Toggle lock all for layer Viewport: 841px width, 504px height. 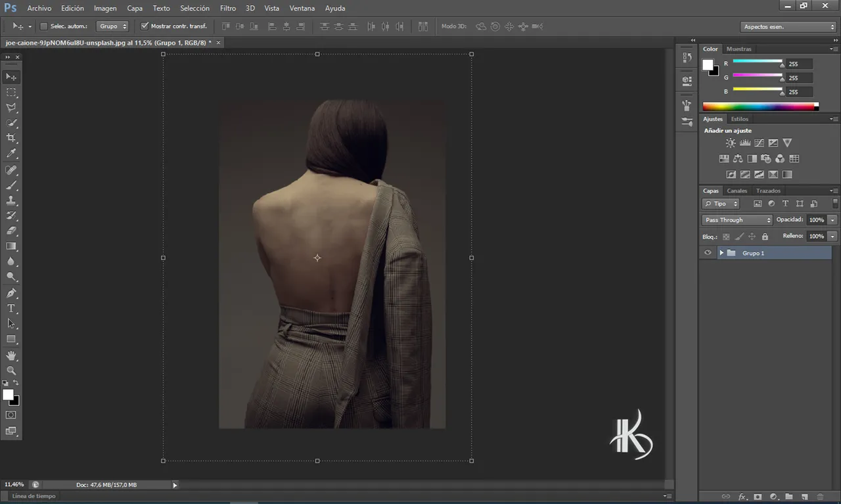[765, 237]
